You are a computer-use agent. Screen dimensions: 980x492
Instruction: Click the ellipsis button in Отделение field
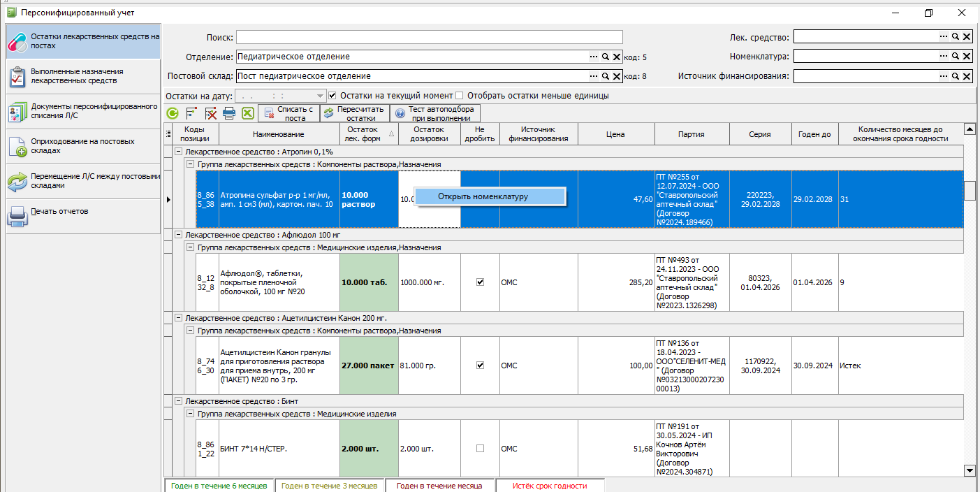pyautogui.click(x=594, y=57)
